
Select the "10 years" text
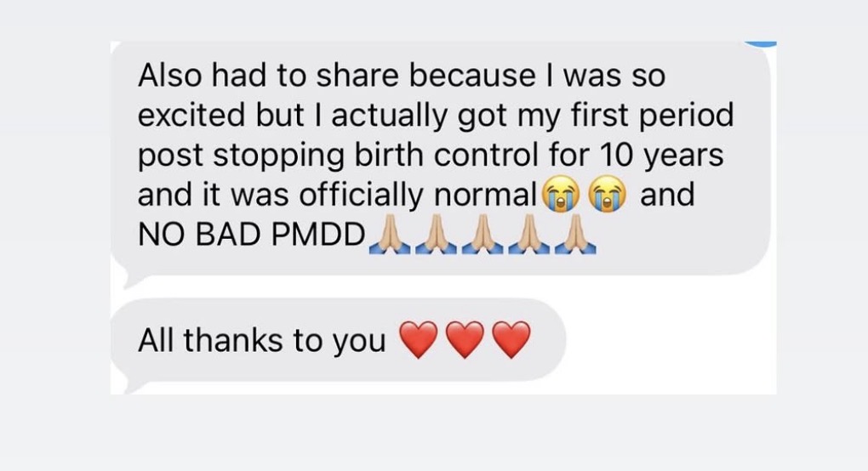(661, 156)
